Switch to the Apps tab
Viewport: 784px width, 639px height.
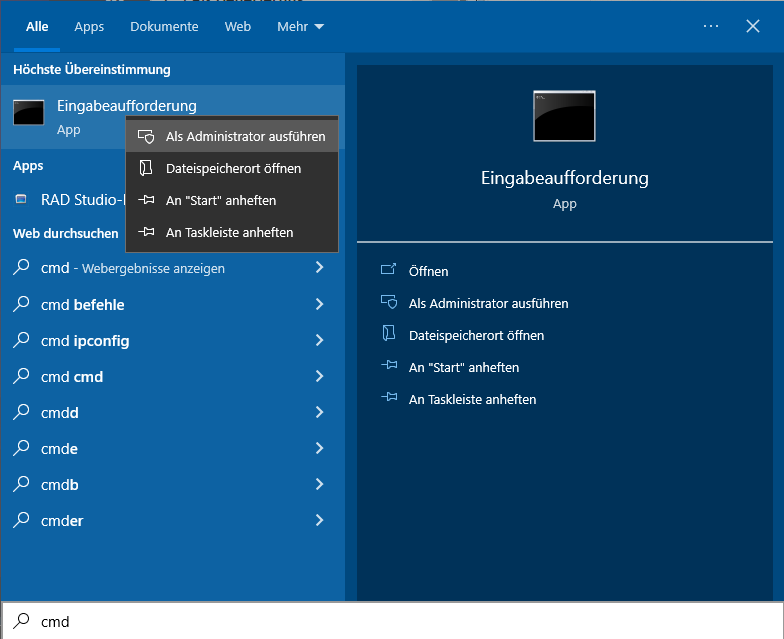pos(89,26)
